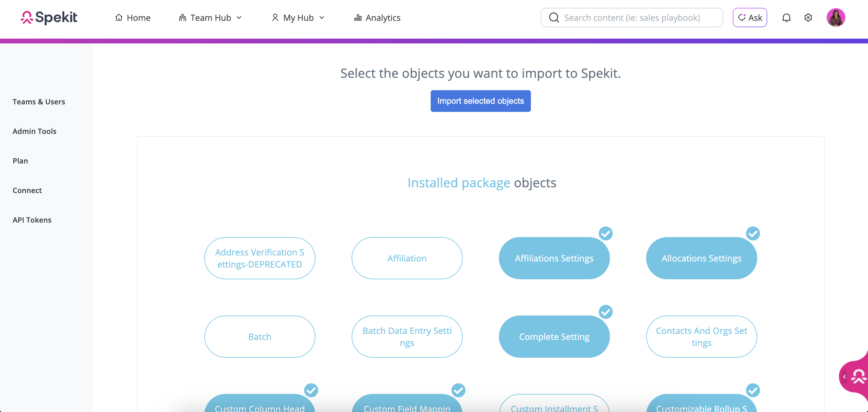Click the search content field
The height and width of the screenshot is (412, 868).
(637, 17)
